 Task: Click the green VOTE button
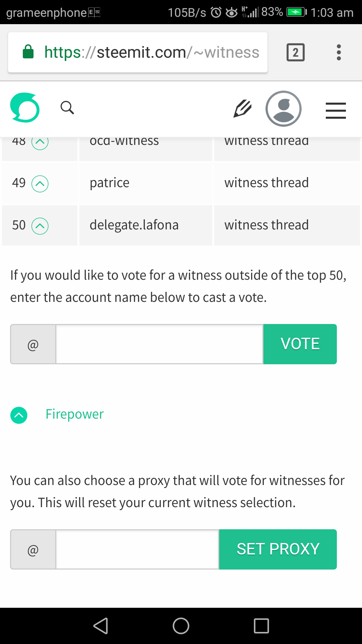pyautogui.click(x=300, y=344)
